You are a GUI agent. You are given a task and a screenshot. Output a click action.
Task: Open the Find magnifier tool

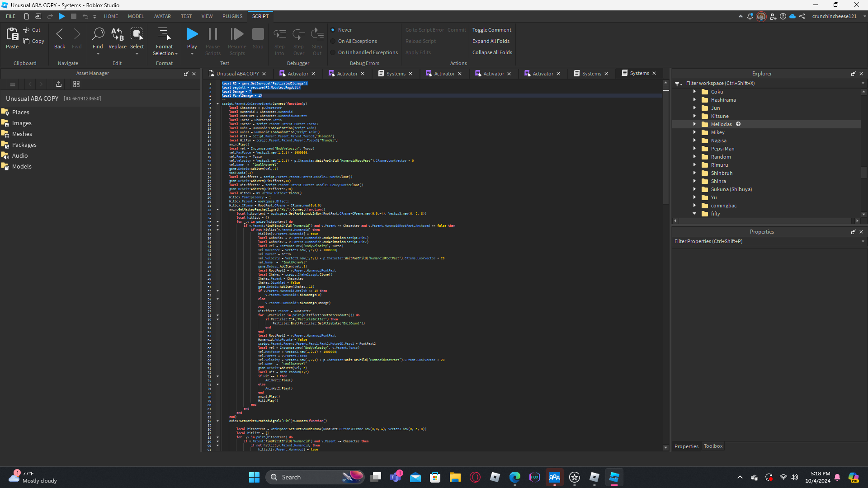(x=98, y=34)
